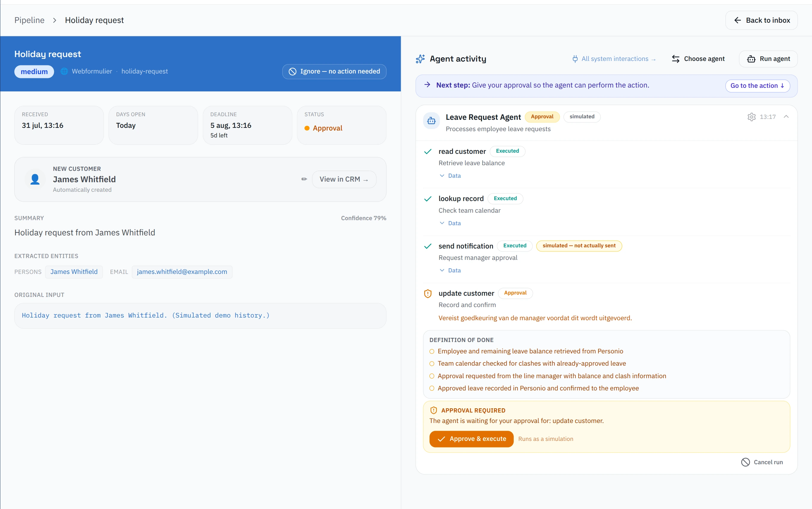Click the simulated badge in agent header

(x=582, y=117)
